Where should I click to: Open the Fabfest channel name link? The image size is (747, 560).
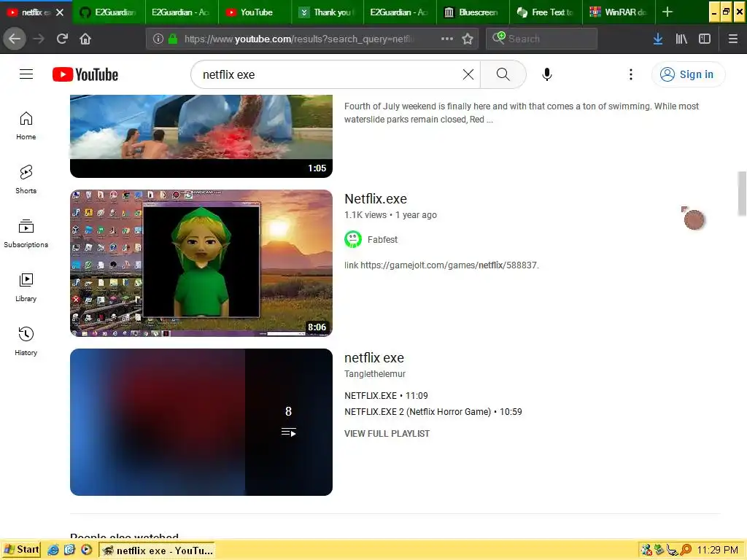[x=382, y=239]
